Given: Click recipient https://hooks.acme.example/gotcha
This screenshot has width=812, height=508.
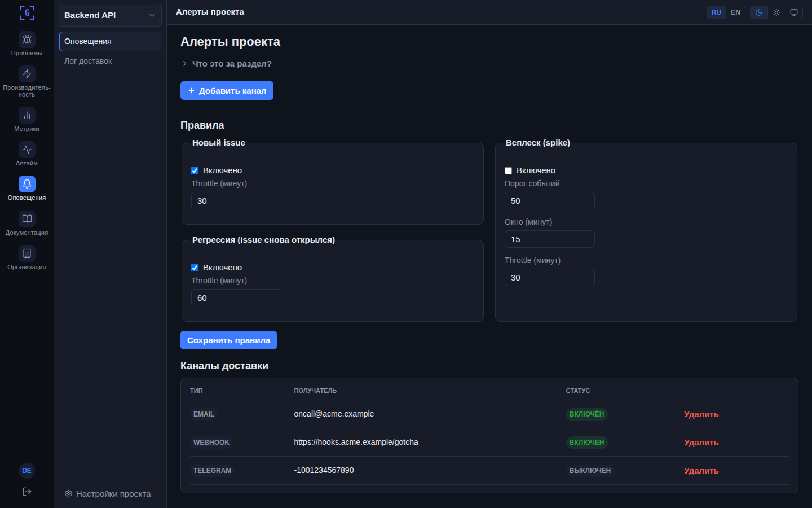Looking at the screenshot, I should coord(356,442).
